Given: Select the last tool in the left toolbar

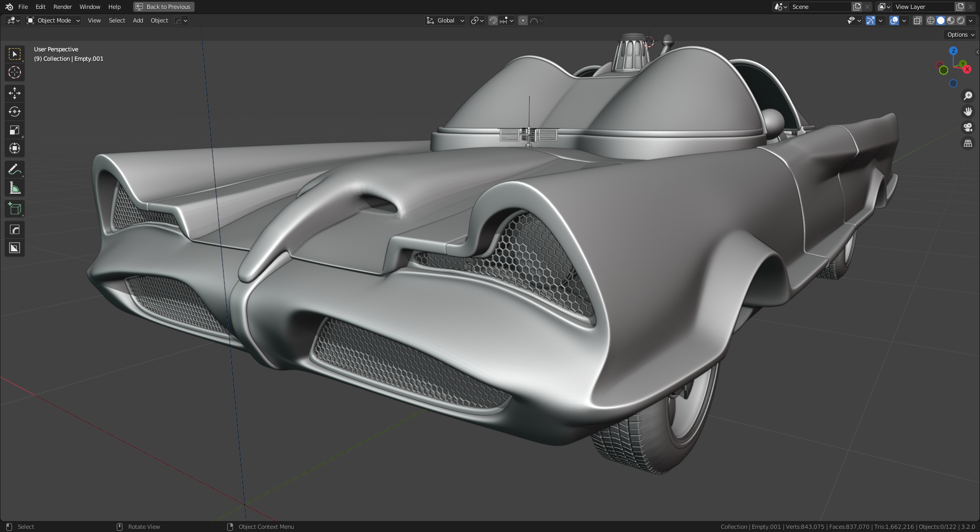Looking at the screenshot, I should tap(15, 248).
